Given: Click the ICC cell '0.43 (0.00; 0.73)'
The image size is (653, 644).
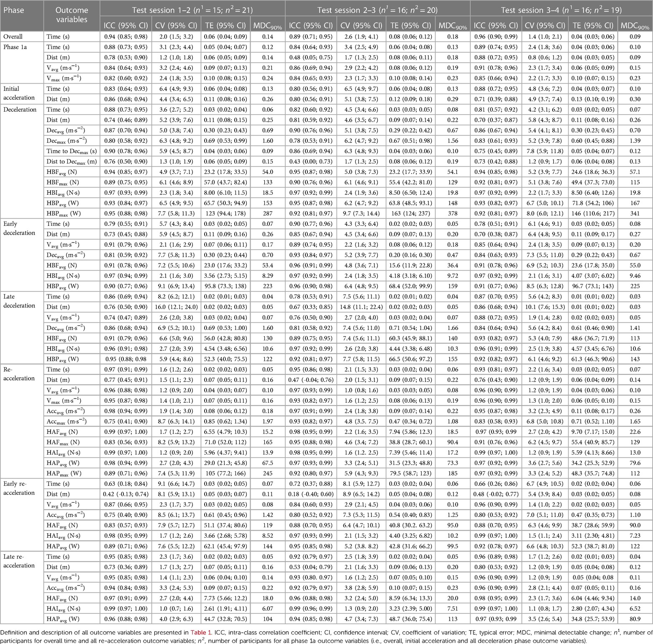Looking at the screenshot, I should 311,161.
